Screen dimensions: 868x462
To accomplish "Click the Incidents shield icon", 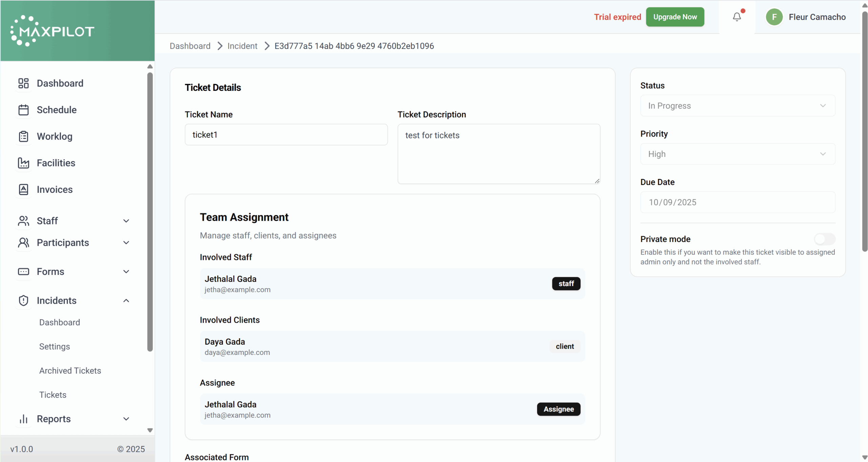I will [23, 301].
